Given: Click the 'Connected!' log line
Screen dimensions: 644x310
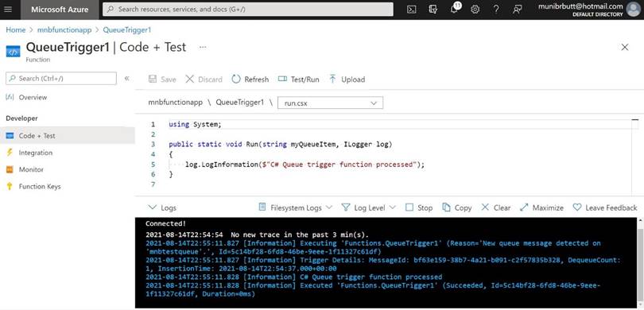Looking at the screenshot, I should (165, 224).
